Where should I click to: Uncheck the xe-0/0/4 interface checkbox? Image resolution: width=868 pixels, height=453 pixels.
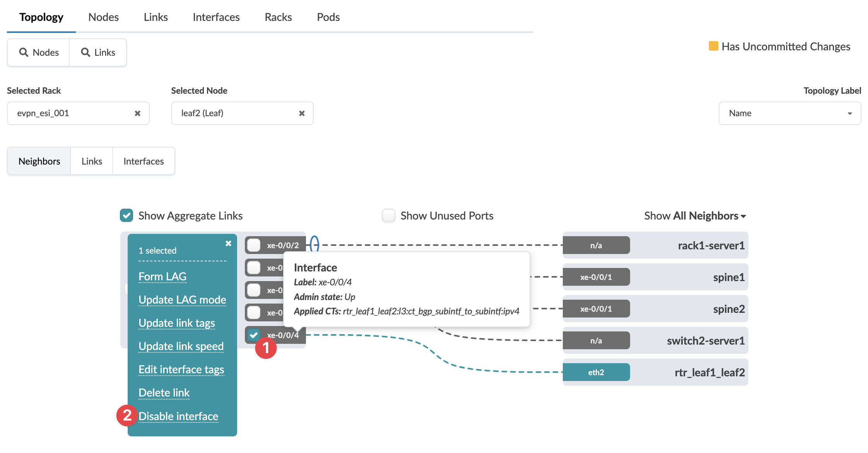[x=254, y=335]
